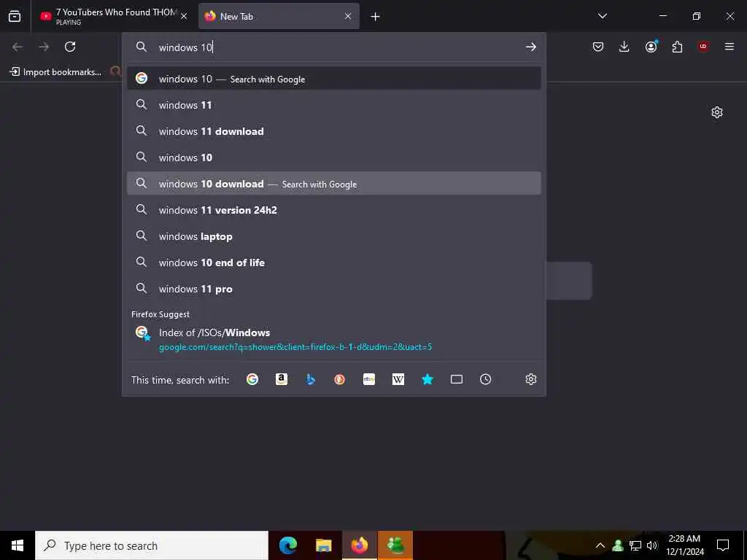Close the YouTube tab
Image resolution: width=747 pixels, height=560 pixels.
click(184, 16)
